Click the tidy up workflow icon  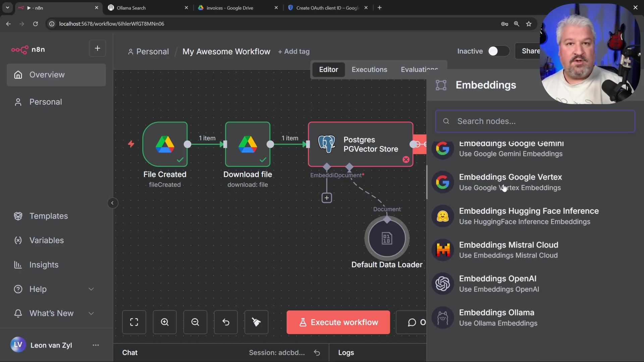click(256, 322)
